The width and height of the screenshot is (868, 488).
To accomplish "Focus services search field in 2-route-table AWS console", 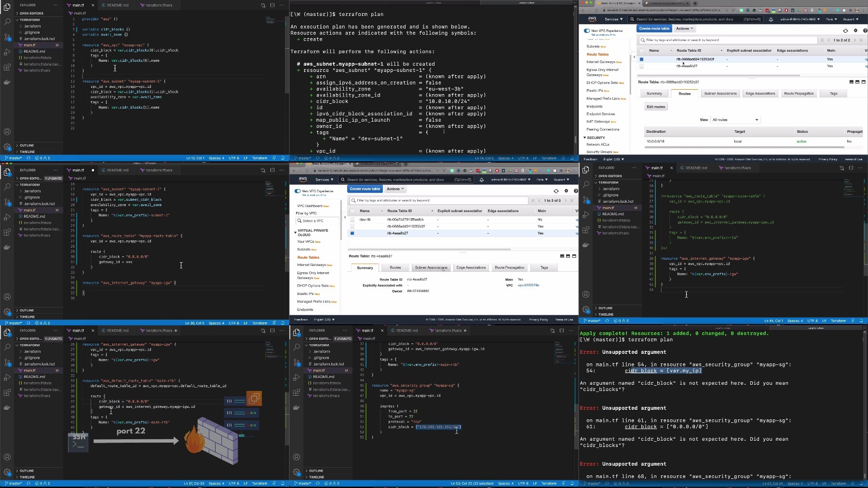I will 696,19.
